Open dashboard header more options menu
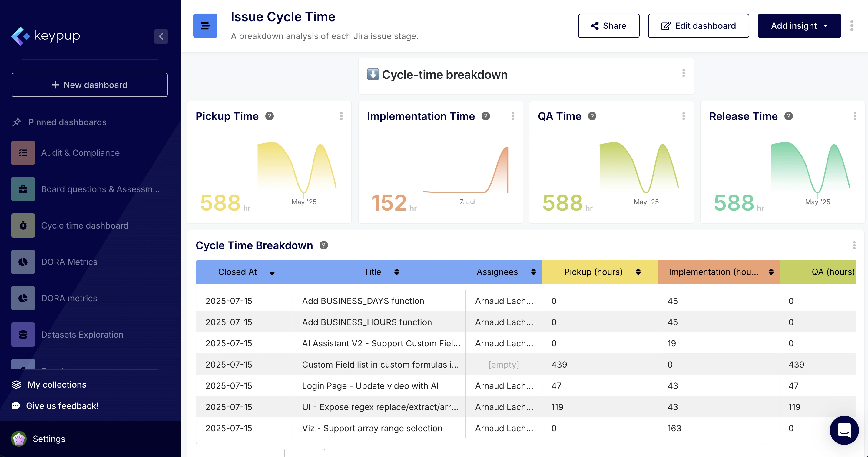Screen dimensions: 868x457 pos(851,26)
